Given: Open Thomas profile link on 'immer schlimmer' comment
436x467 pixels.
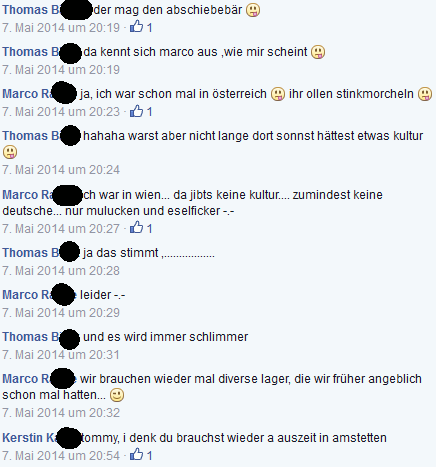Looking at the screenshot, I should coord(41,337).
